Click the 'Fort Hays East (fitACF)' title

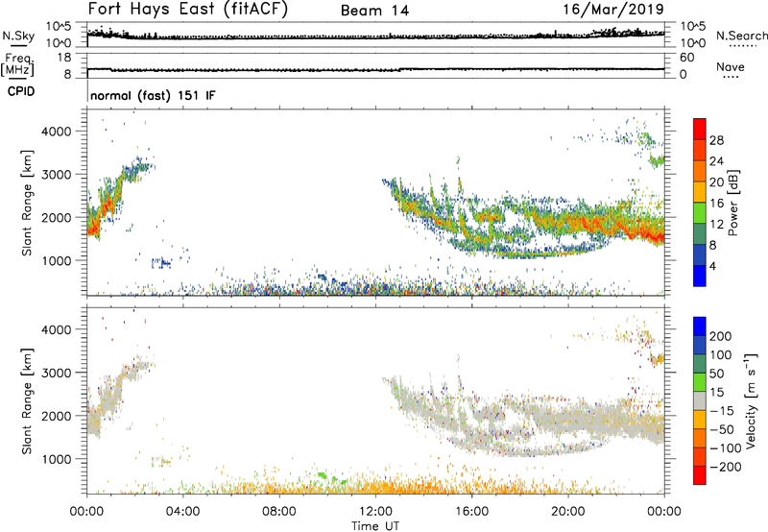[187, 9]
